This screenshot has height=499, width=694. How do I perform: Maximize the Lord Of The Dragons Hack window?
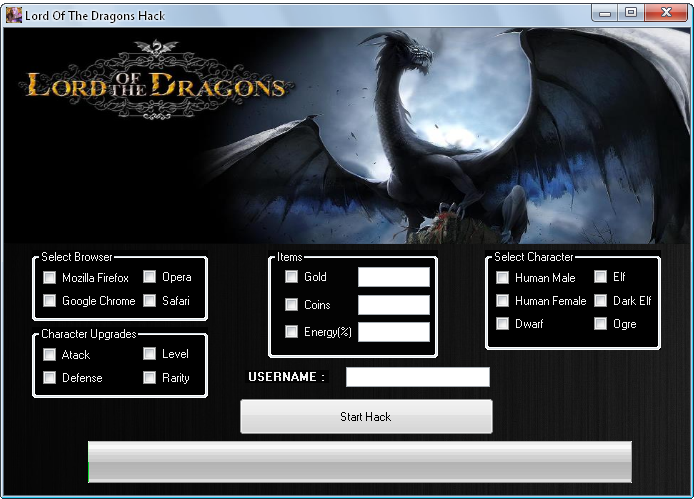pyautogui.click(x=631, y=13)
